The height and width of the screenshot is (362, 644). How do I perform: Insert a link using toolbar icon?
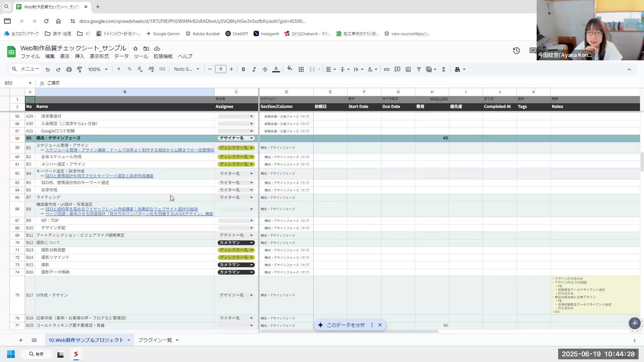coord(386,69)
